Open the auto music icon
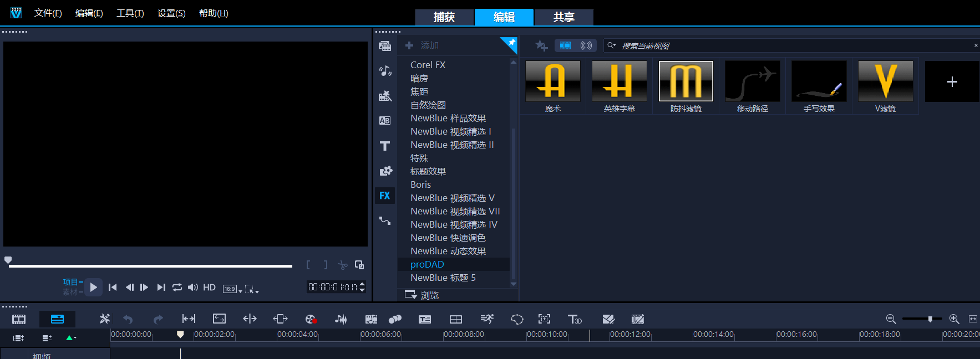 tap(371, 319)
